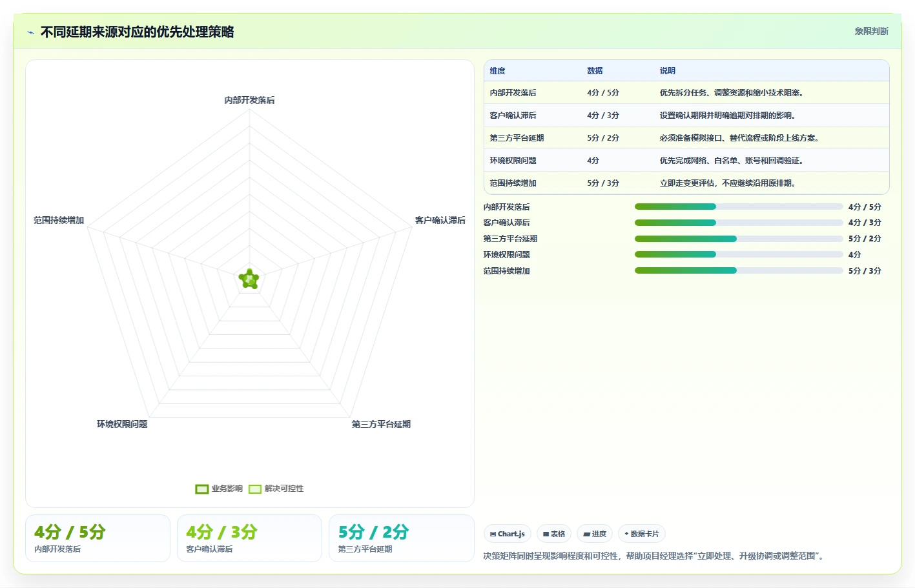Open the 4分 / 5分 内部开发落后 data card
Image resolution: width=915 pixels, height=588 pixels.
tap(98, 538)
